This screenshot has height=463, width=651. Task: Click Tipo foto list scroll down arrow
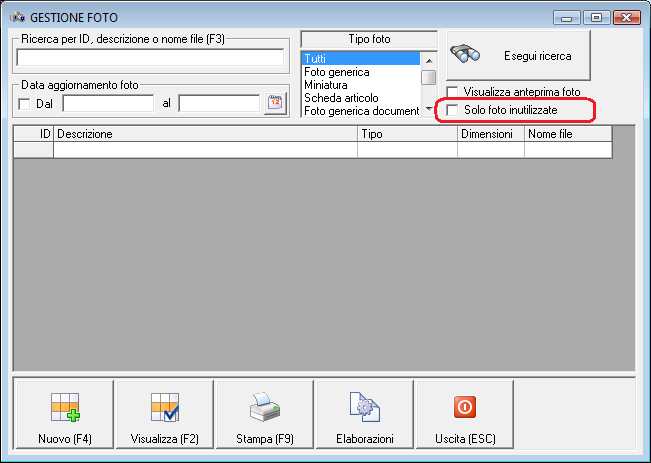[429, 109]
